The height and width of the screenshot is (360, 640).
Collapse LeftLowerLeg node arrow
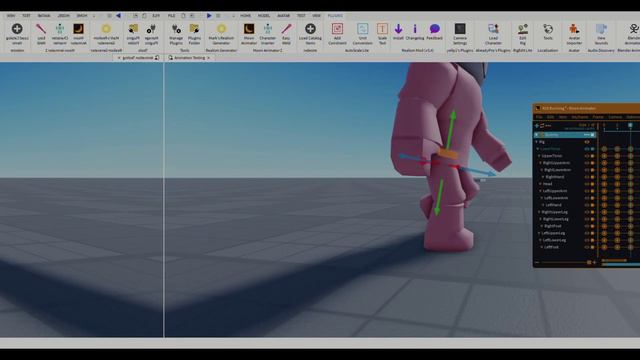click(540, 240)
